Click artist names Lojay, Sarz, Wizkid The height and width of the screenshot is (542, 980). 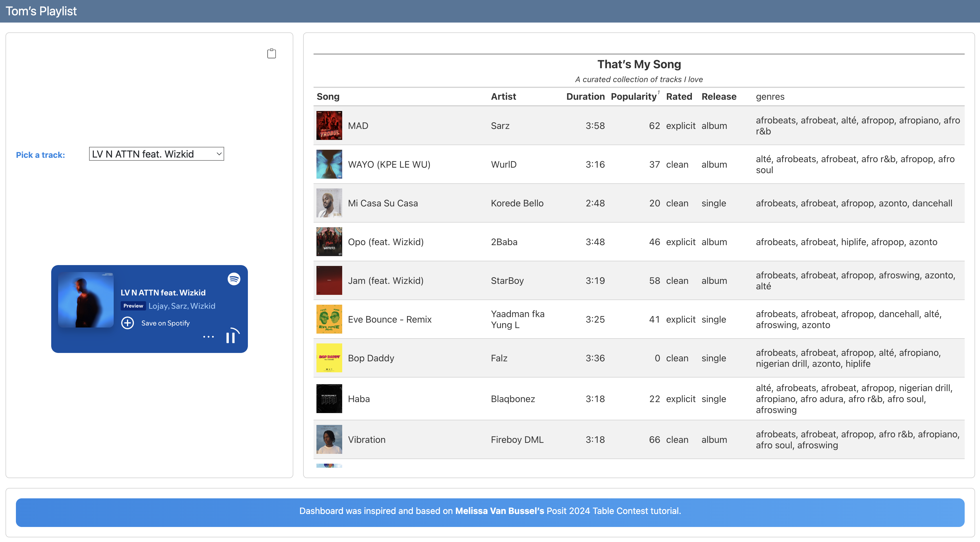point(182,306)
